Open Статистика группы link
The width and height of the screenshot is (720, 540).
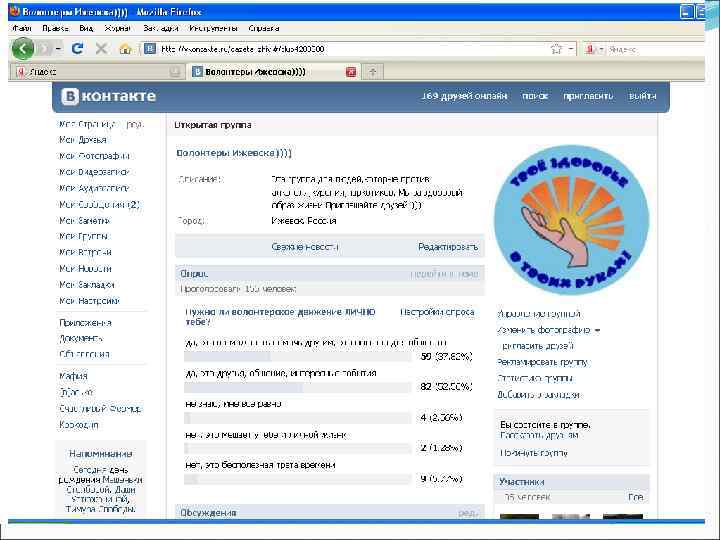[x=535, y=378]
